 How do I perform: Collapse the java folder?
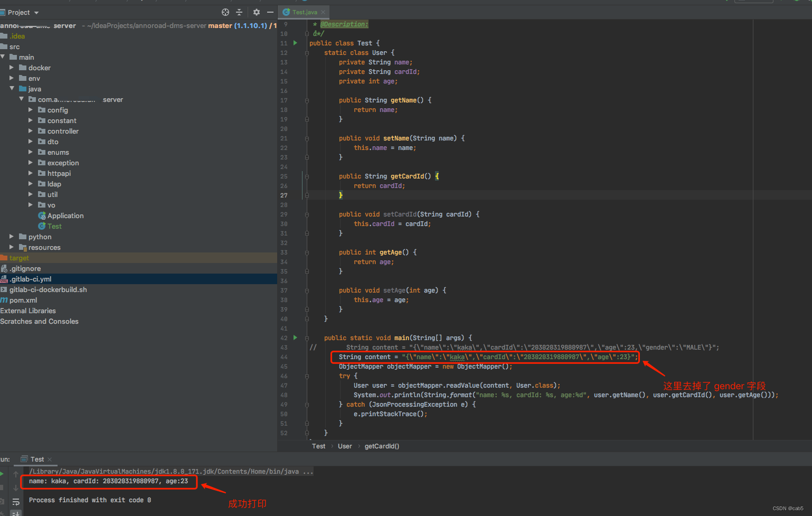pyautogui.click(x=12, y=89)
